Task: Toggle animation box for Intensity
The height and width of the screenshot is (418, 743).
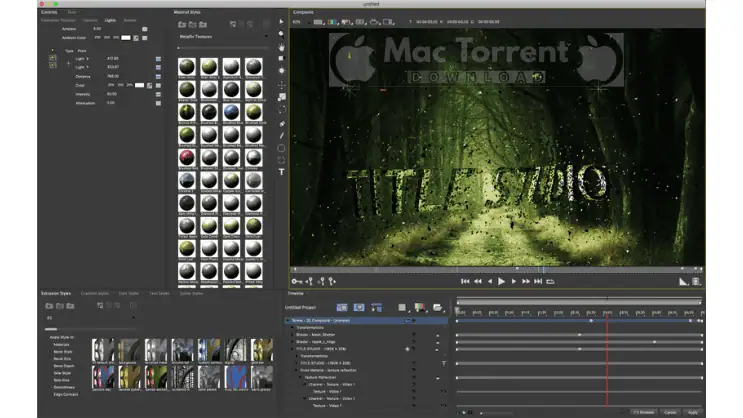Action: [x=158, y=94]
